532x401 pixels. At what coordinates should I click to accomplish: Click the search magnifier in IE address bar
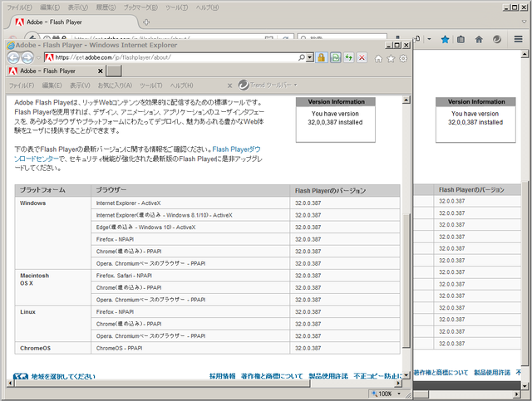click(x=301, y=58)
